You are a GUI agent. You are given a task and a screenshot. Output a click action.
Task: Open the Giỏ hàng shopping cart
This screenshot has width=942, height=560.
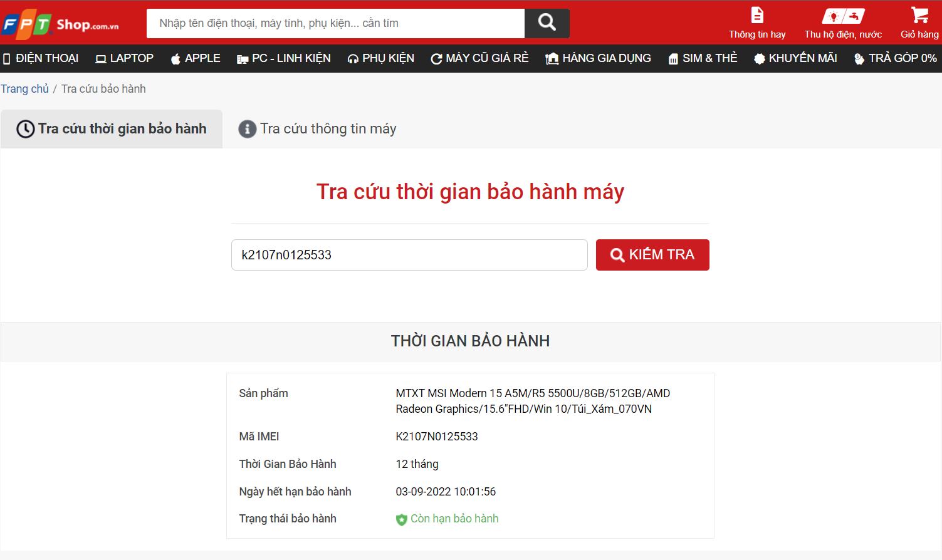919,15
